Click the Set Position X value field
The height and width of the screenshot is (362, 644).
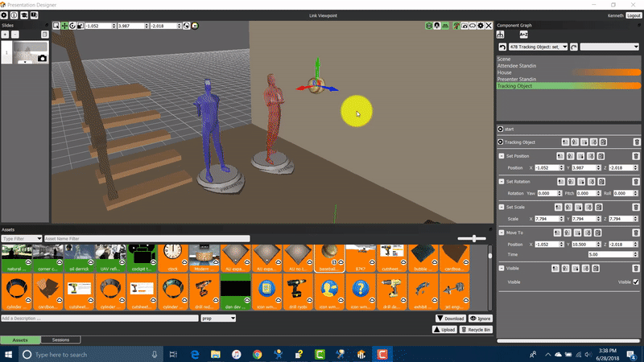[x=549, y=168]
